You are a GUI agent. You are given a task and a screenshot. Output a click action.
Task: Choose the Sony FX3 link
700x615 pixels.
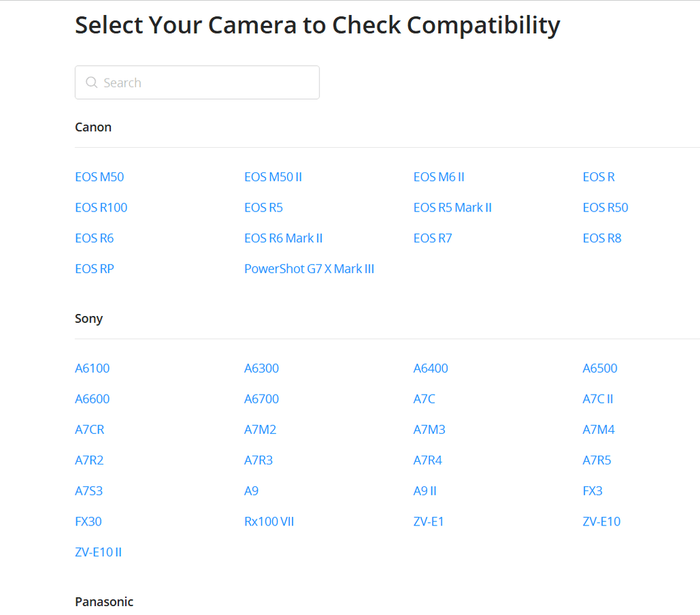point(592,491)
